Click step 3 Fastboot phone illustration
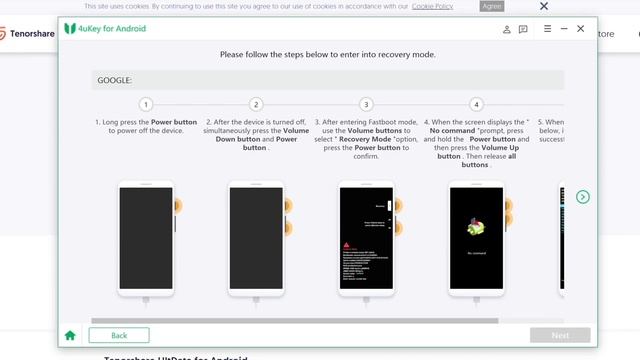The width and height of the screenshot is (640, 360). tap(367, 239)
